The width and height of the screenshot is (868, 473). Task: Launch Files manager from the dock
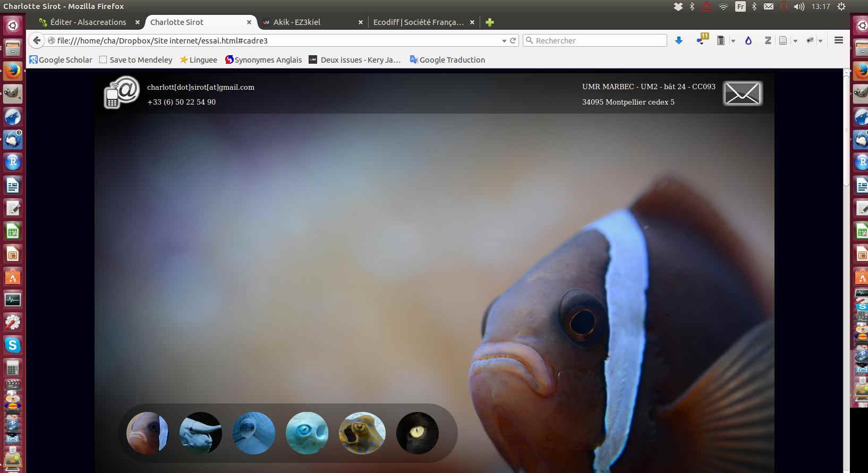click(13, 48)
